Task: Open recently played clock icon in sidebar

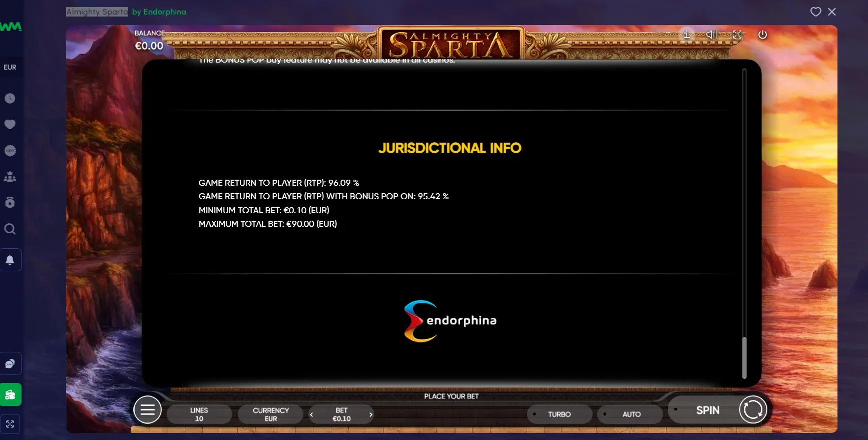Action: click(10, 98)
